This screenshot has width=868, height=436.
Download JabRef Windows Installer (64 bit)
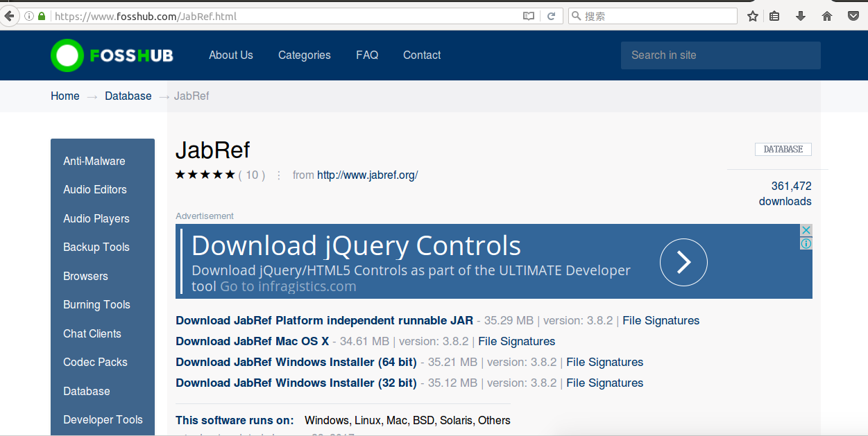tap(296, 363)
